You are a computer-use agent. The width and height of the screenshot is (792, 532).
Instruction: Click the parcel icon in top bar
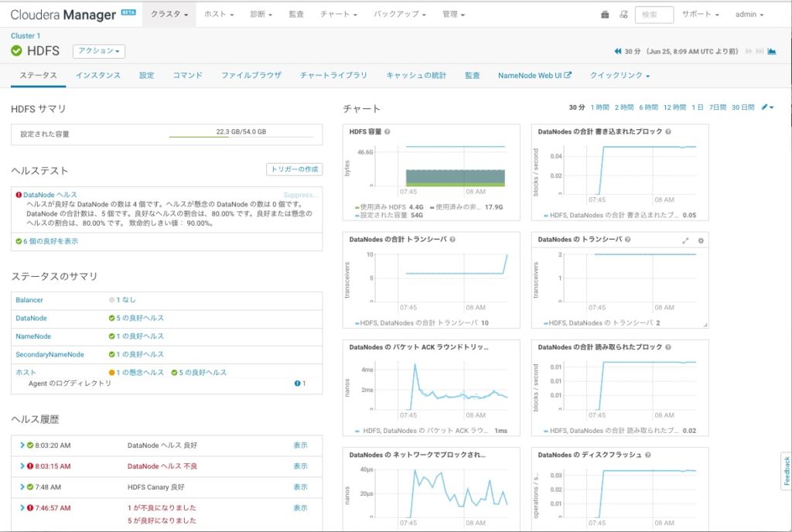pos(605,15)
